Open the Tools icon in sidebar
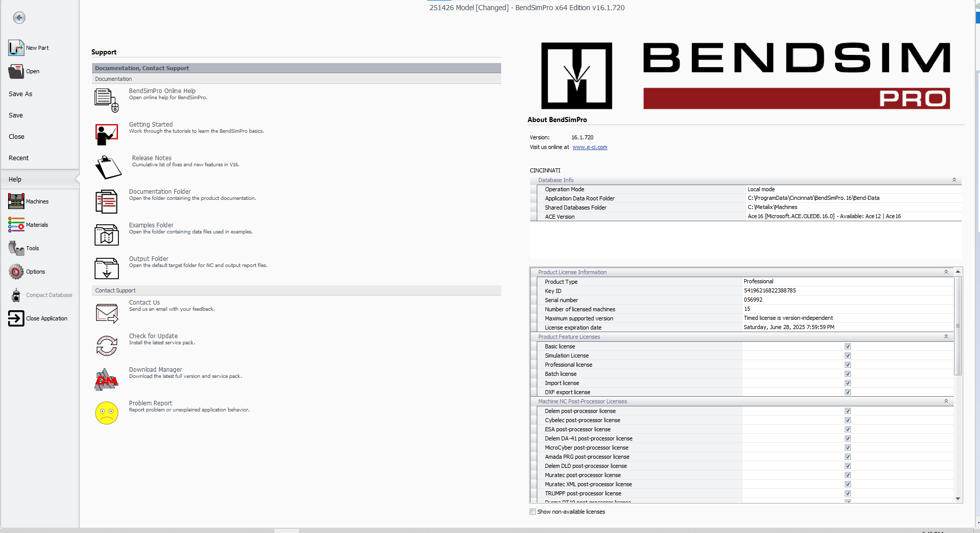Viewport: 980px width, 533px height. click(16, 248)
